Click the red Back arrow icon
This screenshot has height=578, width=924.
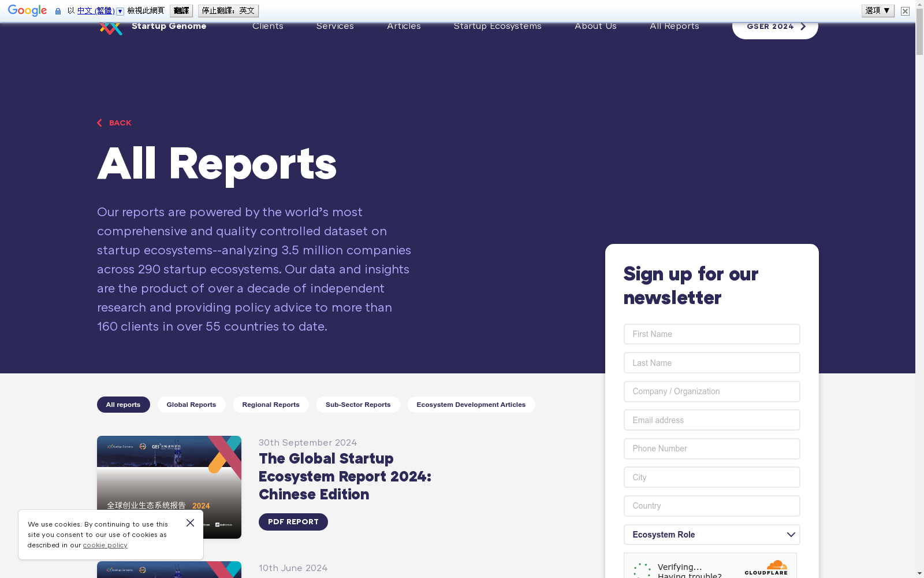coord(99,123)
